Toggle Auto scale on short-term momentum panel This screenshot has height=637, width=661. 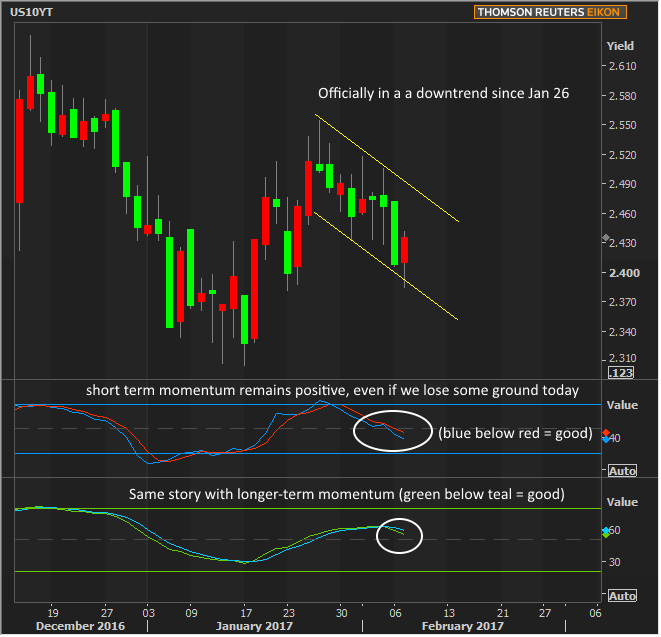click(x=621, y=469)
